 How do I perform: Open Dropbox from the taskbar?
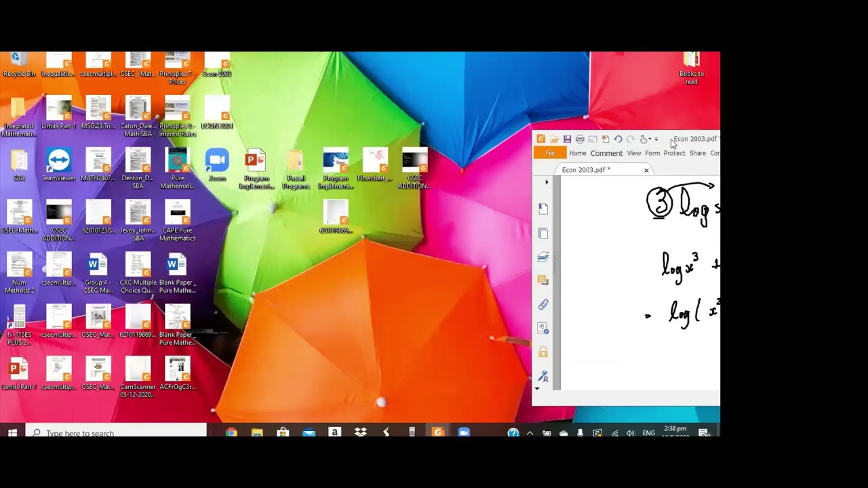360,432
